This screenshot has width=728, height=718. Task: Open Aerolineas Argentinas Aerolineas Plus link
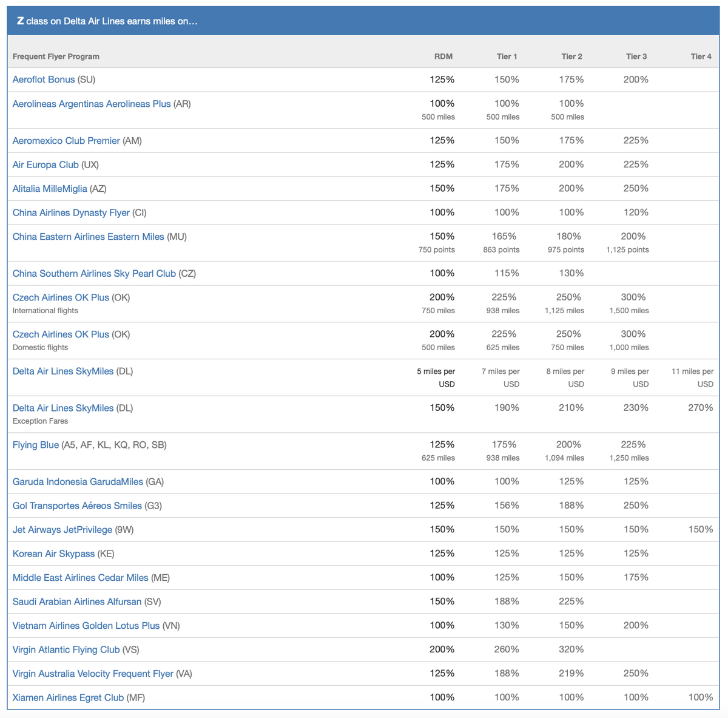coord(92,104)
